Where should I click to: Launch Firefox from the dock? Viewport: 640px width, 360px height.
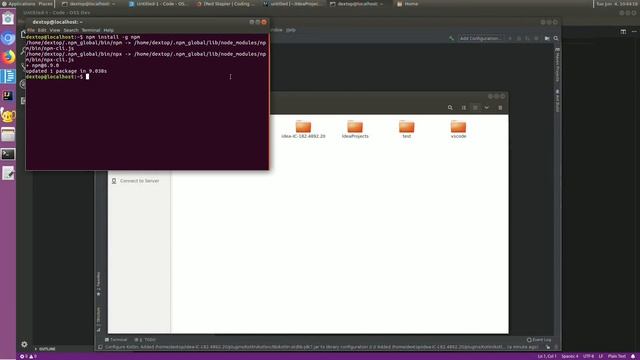[x=8, y=57]
